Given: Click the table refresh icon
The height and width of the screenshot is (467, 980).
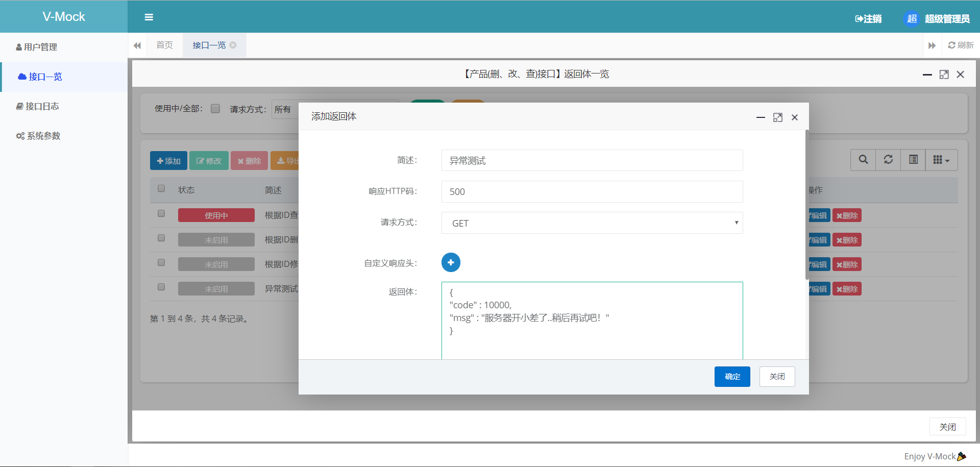Looking at the screenshot, I should coord(888,160).
